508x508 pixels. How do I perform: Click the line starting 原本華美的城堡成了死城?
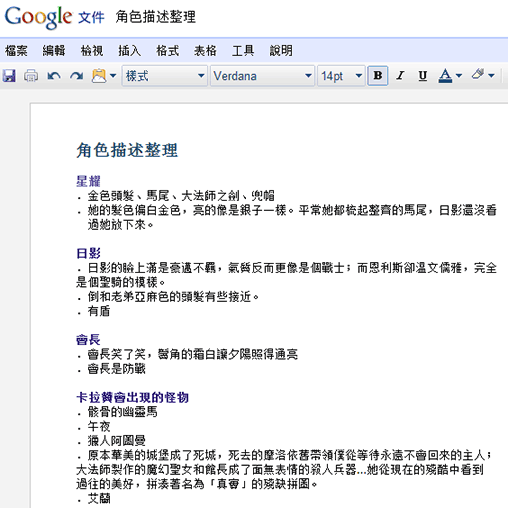pyautogui.click(x=284, y=469)
